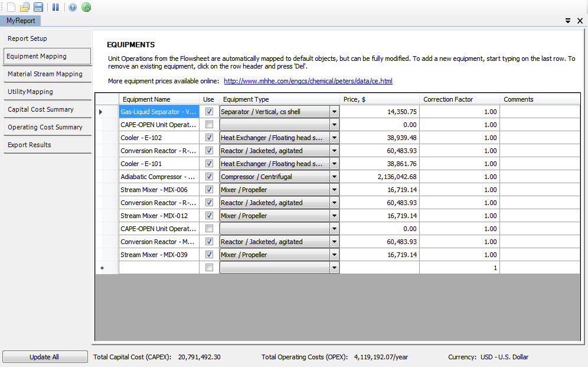The width and height of the screenshot is (588, 367).
Task: Click the green globe toolbar icon
Action: (x=86, y=7)
